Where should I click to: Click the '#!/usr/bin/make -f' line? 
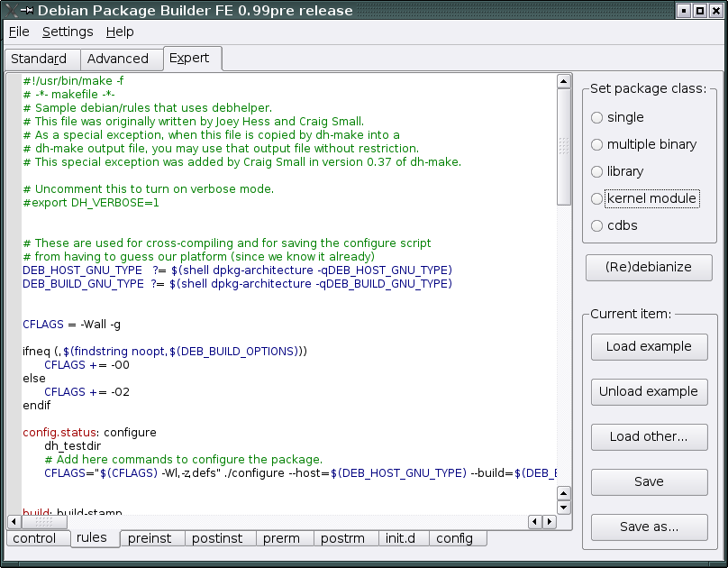point(73,81)
